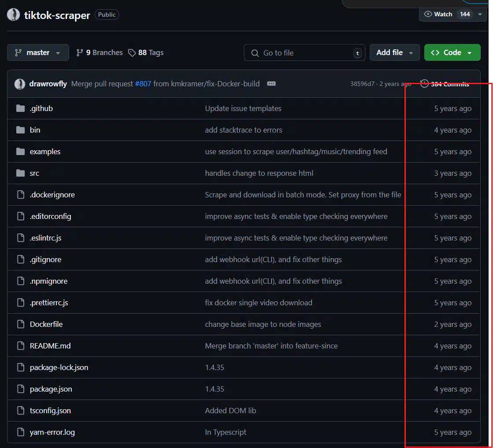
Task: Click '2 years ago' in the Dockerfile row
Action: (x=453, y=324)
